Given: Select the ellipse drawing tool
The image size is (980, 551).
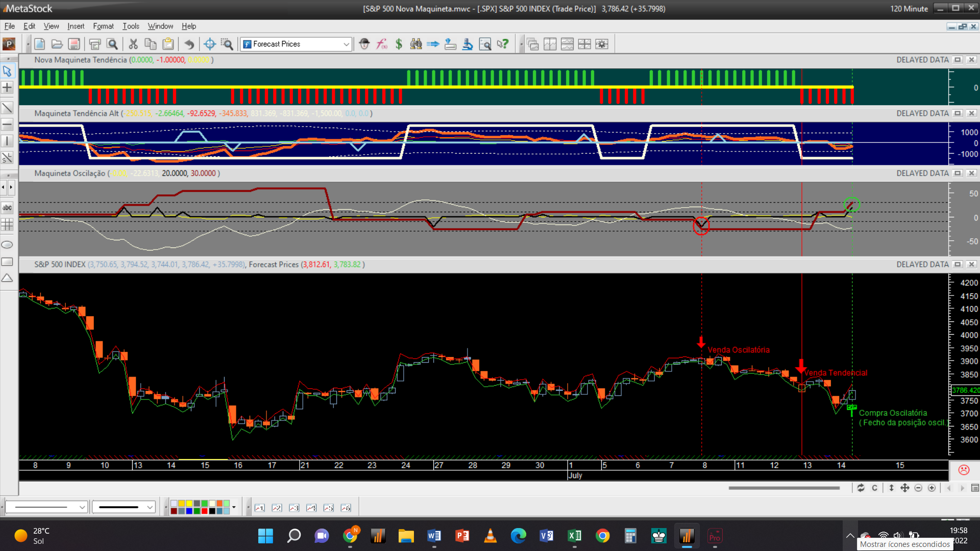Looking at the screenshot, I should [7, 245].
